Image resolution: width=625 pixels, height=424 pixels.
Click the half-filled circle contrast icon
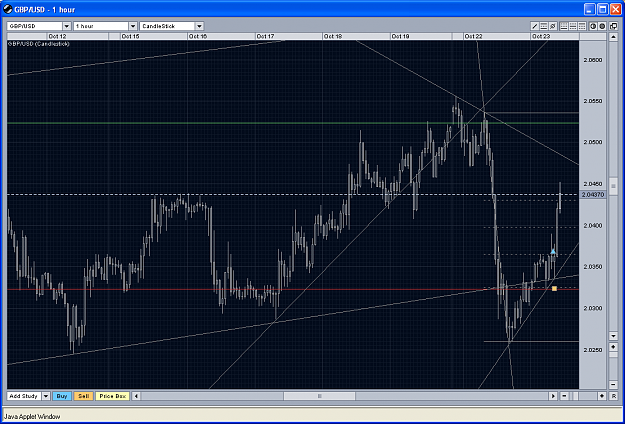[593, 26]
